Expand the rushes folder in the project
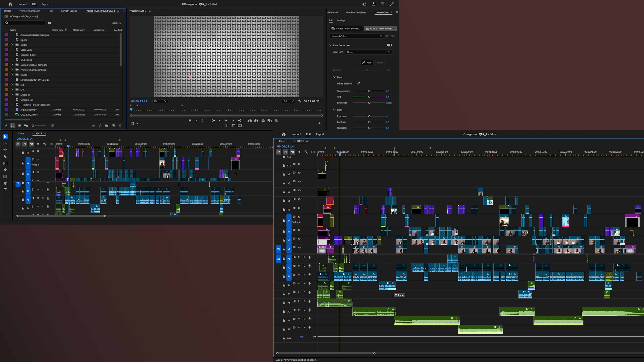This screenshot has width=644, height=362. click(x=12, y=75)
